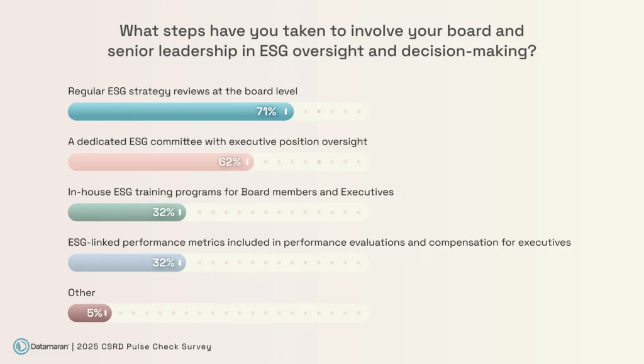Select the Regular ESG strategy reviews label
The image size is (644, 364).
pyautogui.click(x=182, y=91)
